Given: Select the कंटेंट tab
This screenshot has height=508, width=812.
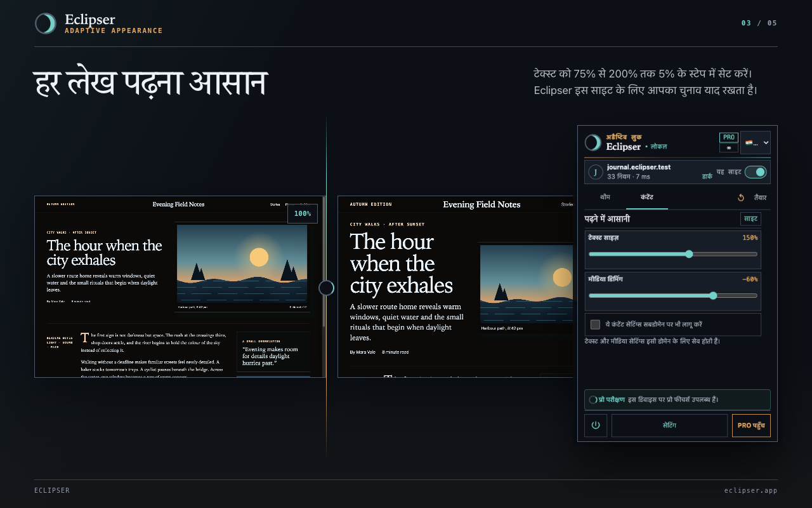Looking at the screenshot, I should [x=647, y=197].
